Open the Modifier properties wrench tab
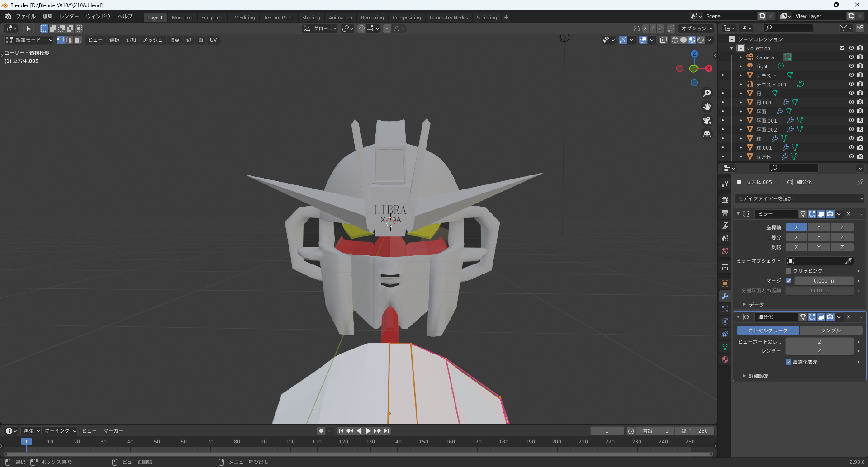Viewport: 868px width, 467px height. point(725,296)
